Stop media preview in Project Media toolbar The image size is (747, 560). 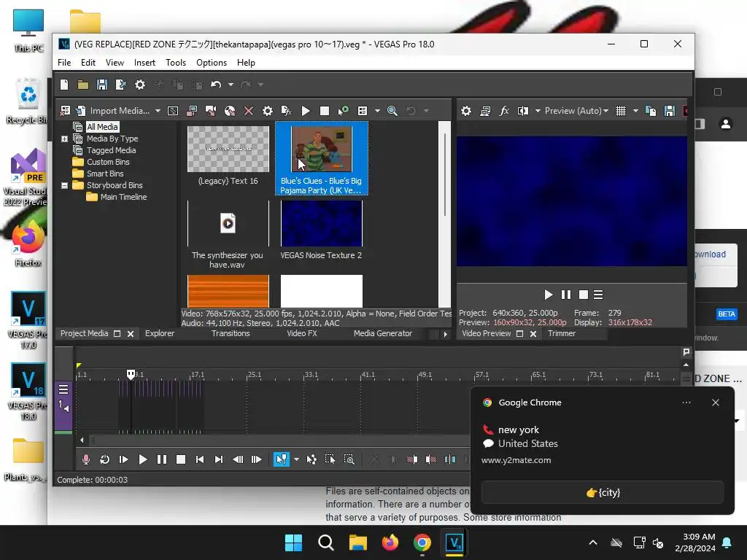325,111
